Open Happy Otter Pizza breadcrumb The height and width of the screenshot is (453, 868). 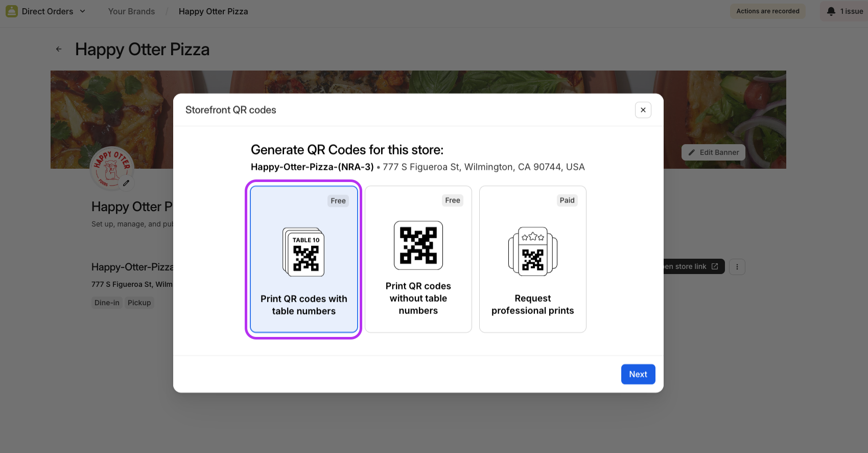pos(213,11)
